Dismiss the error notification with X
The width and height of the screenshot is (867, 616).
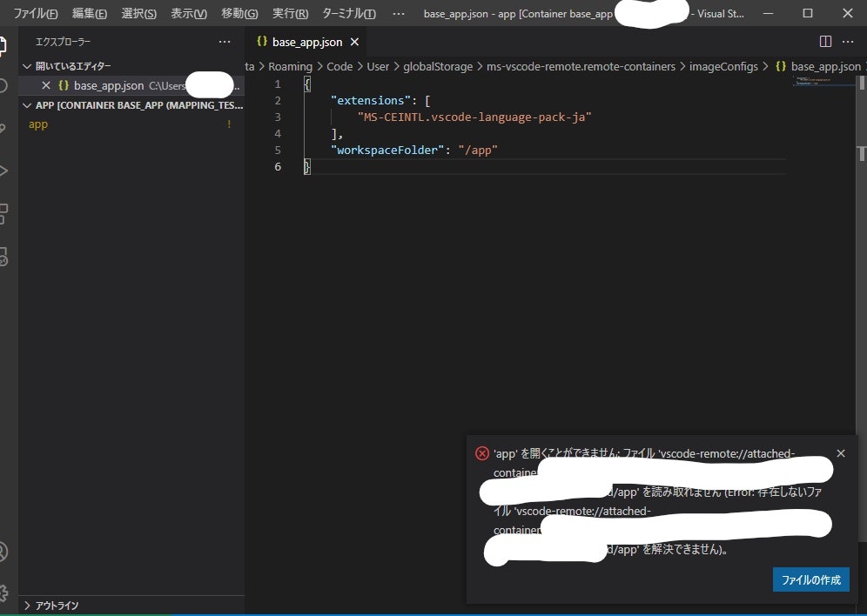[x=841, y=453]
